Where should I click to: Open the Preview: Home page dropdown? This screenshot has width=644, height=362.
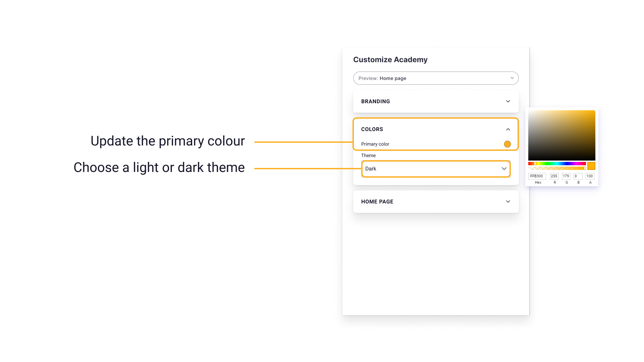point(436,78)
